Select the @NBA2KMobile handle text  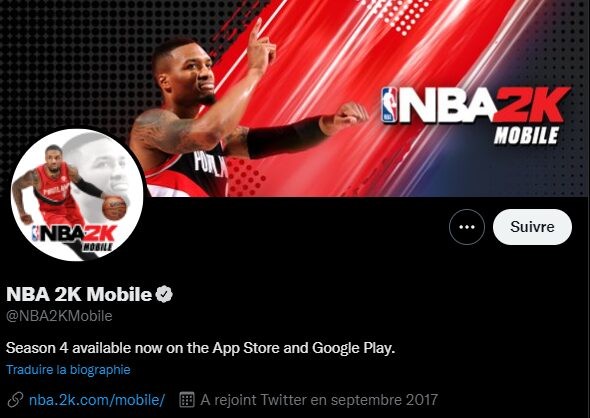(x=59, y=316)
